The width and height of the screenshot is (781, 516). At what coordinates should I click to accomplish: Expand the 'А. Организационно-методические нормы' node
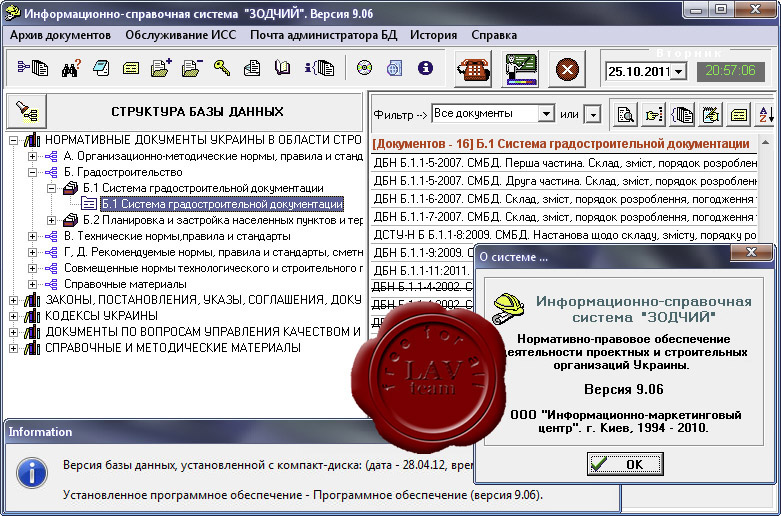(32, 156)
